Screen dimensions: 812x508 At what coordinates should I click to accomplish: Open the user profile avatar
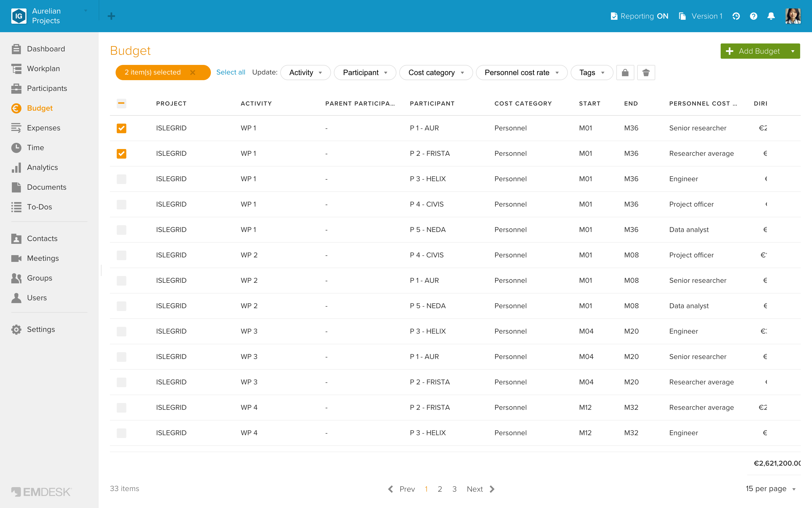(793, 16)
